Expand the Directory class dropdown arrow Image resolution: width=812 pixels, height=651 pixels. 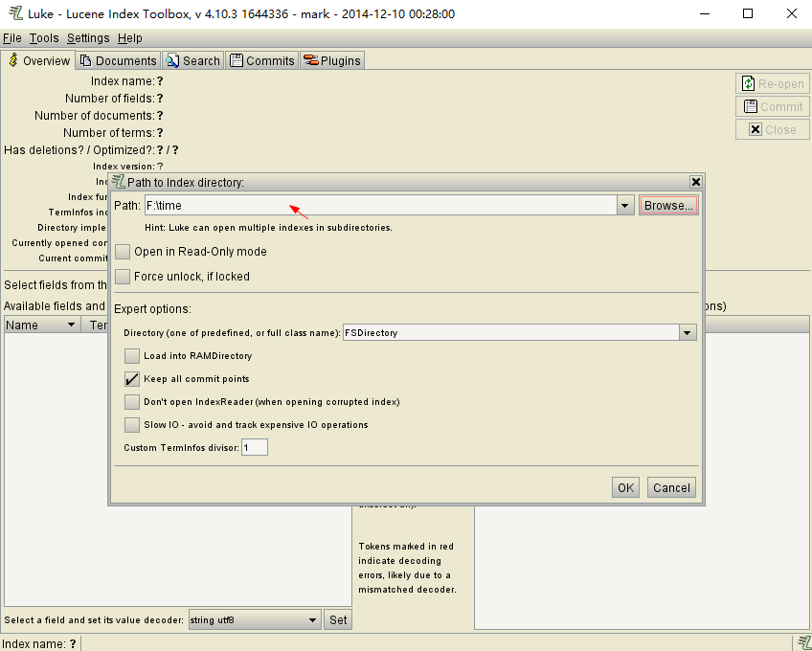(688, 332)
